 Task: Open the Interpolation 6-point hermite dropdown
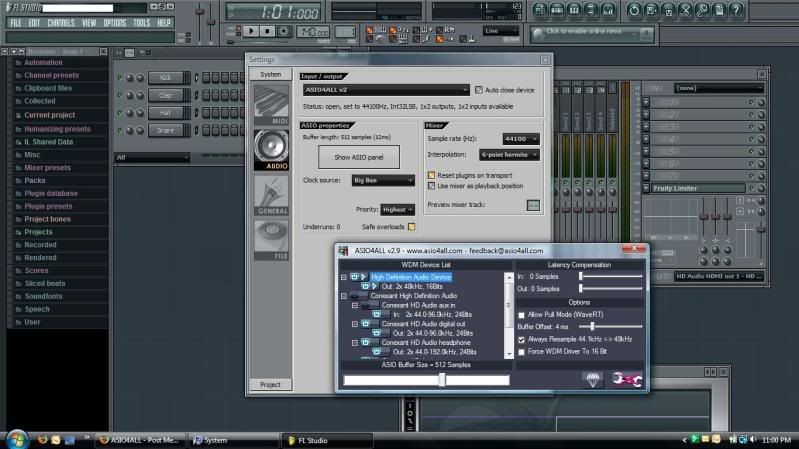tap(509, 154)
